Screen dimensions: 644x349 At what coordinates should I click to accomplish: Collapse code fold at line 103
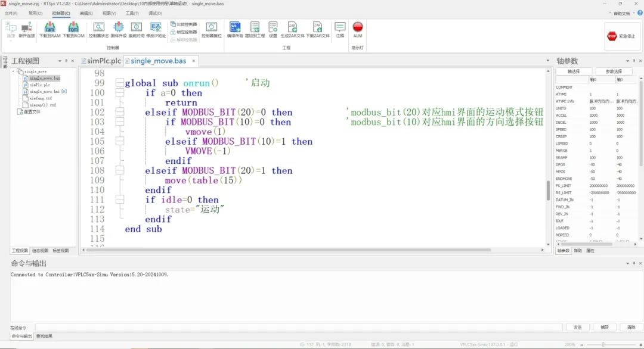(x=119, y=122)
